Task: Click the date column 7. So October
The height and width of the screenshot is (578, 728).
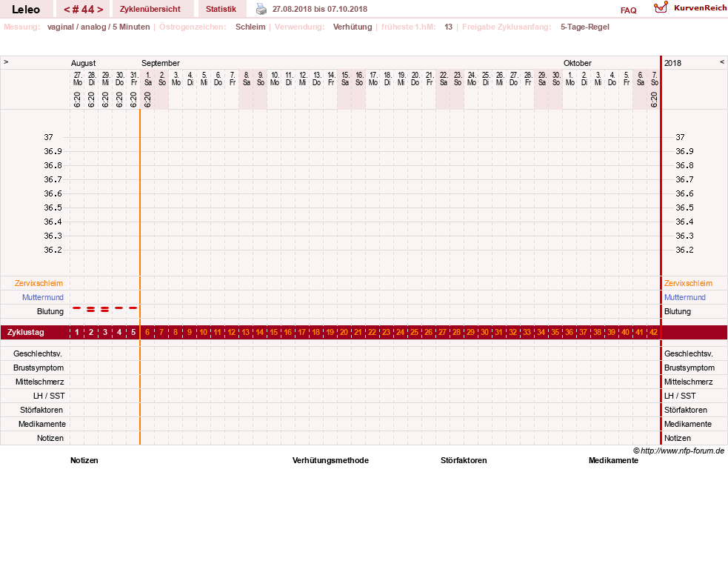Action: pos(654,79)
